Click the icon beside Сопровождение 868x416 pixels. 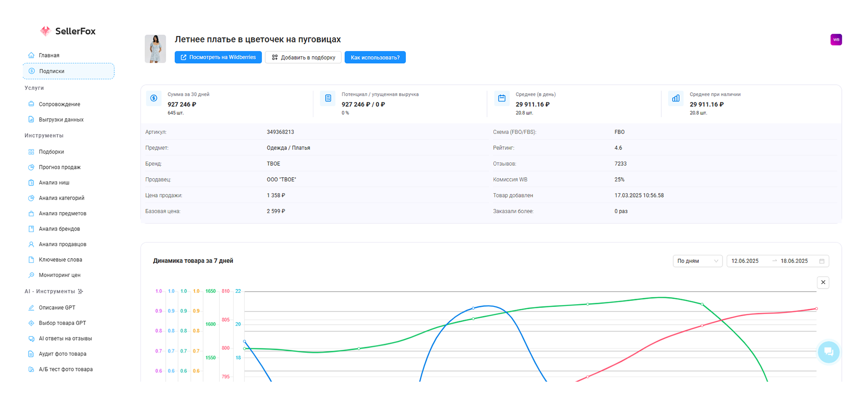[x=31, y=104]
